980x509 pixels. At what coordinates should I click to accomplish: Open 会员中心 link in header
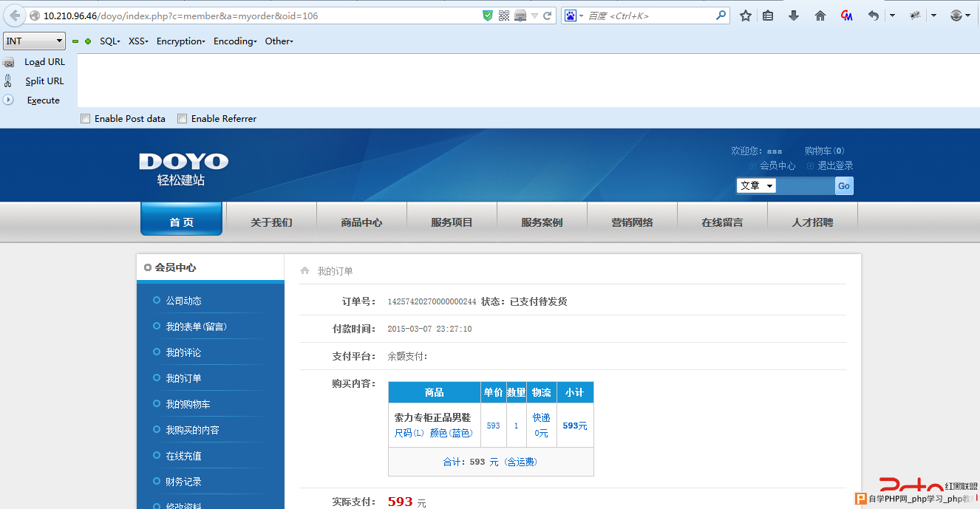(x=777, y=165)
